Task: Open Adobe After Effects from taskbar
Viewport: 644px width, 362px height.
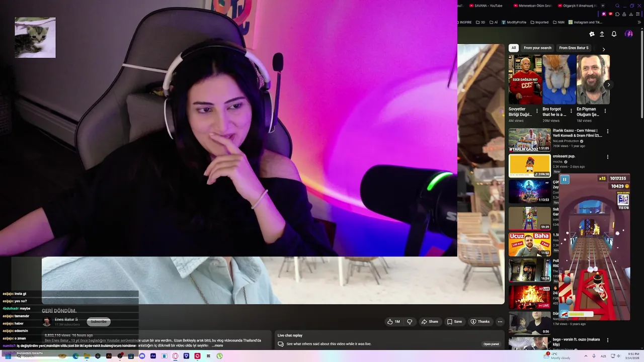Action: (153, 356)
